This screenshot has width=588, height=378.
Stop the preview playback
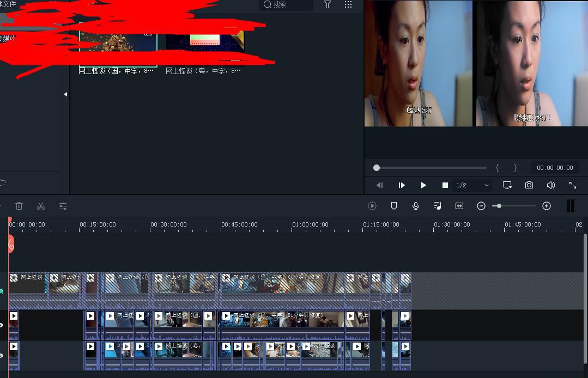click(445, 185)
